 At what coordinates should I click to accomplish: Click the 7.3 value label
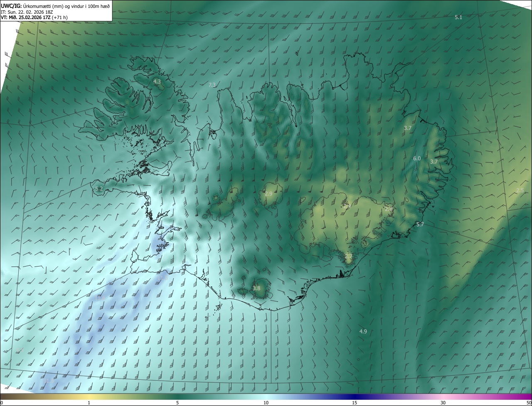(x=212, y=85)
